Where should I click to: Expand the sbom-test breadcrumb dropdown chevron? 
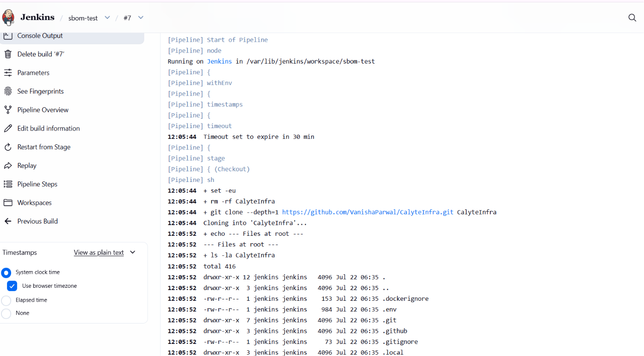pyautogui.click(x=107, y=18)
